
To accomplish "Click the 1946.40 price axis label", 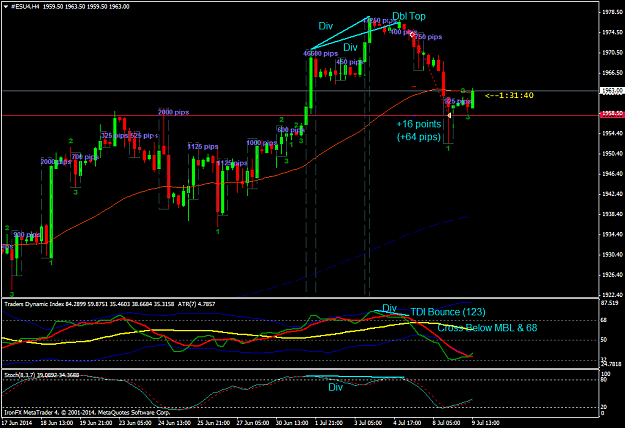I will 613,174.
